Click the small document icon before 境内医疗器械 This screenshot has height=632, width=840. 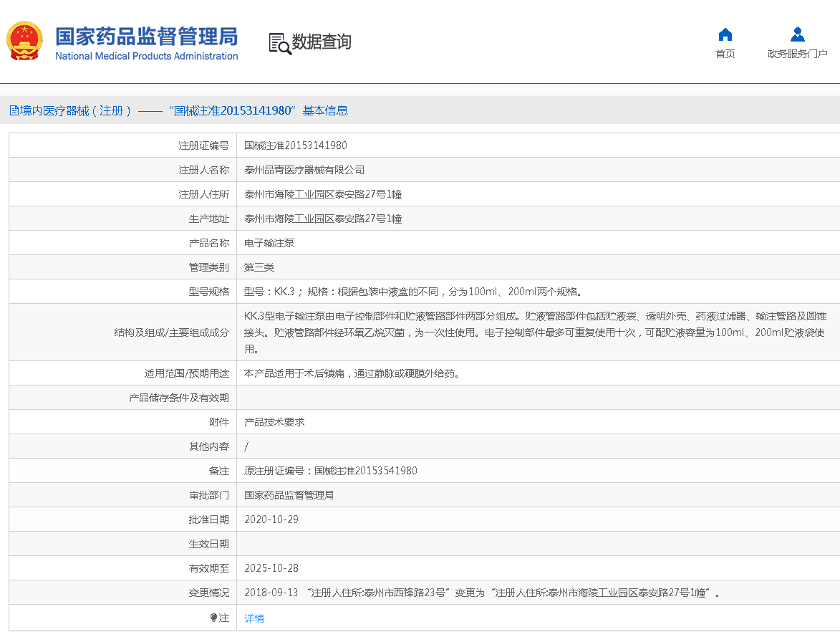14,110
